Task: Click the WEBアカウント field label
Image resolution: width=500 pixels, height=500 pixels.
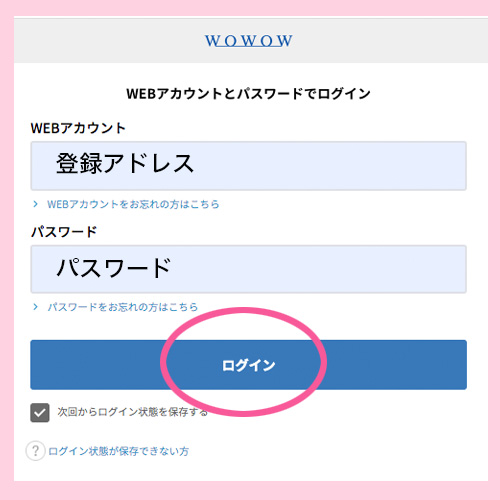Action: (78, 128)
